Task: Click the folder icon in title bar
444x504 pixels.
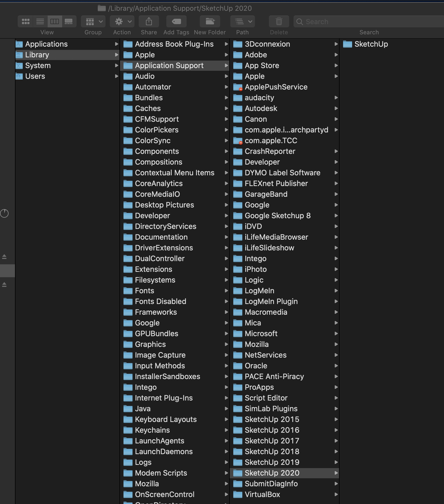Action: pos(102,8)
